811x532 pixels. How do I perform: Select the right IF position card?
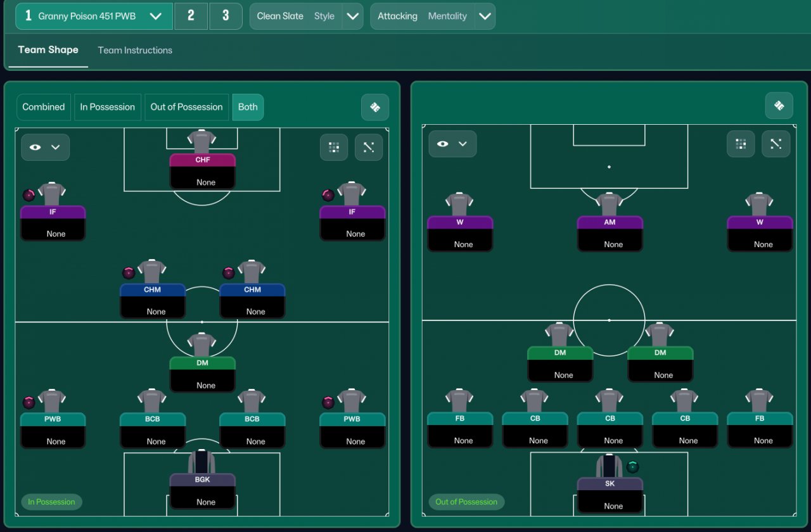coord(352,223)
